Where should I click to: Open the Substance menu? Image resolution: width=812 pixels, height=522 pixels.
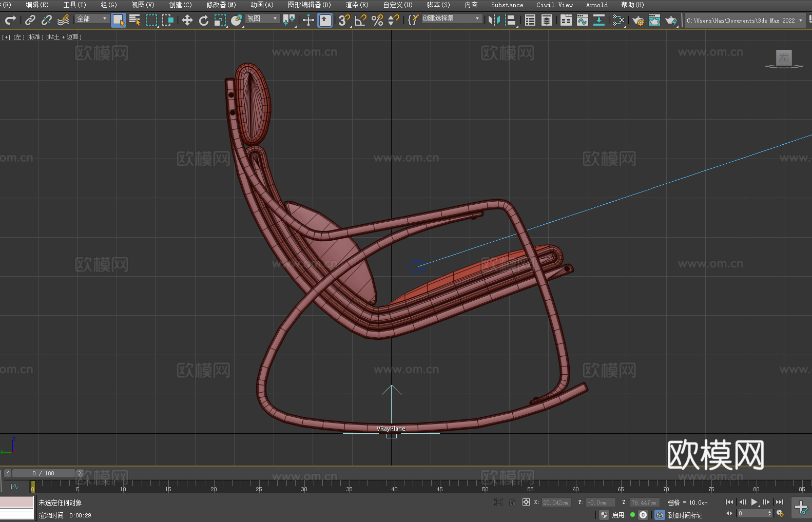coord(507,5)
